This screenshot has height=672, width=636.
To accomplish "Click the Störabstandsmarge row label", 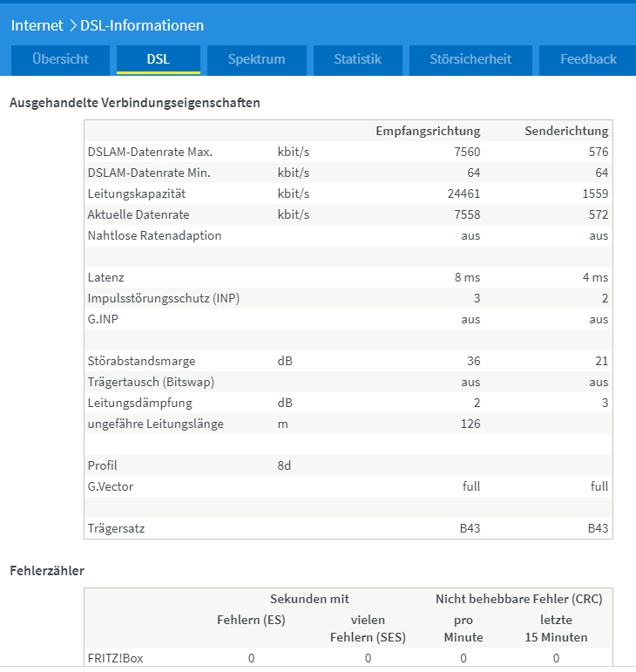I will point(141,361).
